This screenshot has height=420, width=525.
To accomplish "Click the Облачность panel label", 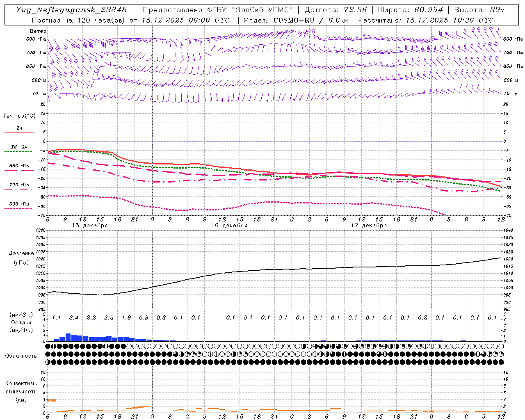I will [21, 356].
